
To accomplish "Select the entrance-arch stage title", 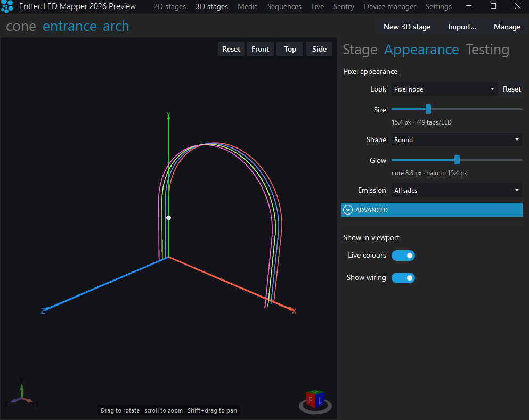I will (86, 26).
